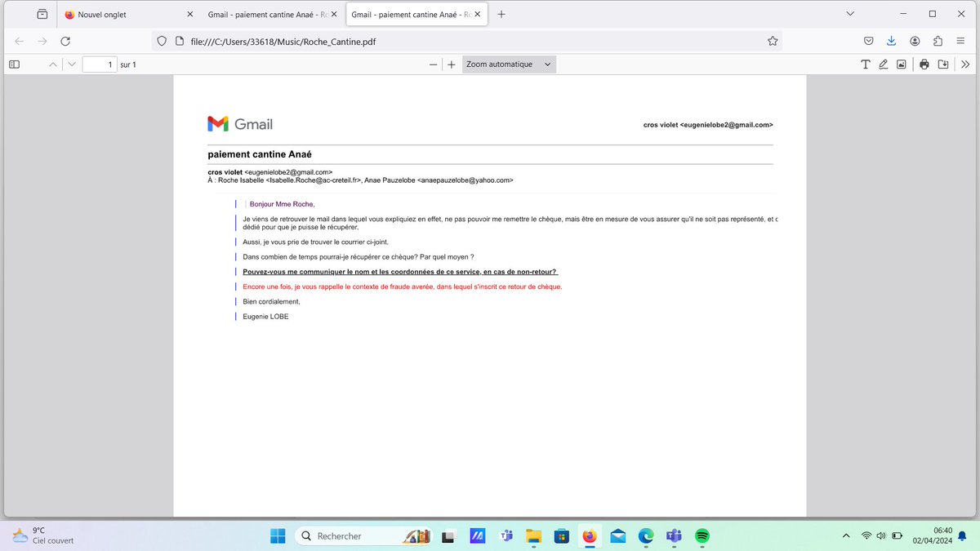Screen dimensions: 980x551
Task: Go to previous PDF page
Action: [53, 64]
